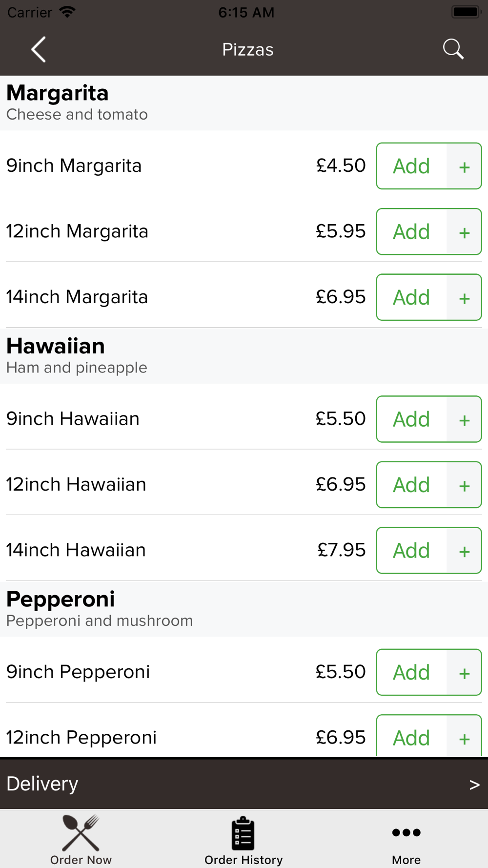Tap the plus icon for 14inch Margarita

tap(464, 298)
